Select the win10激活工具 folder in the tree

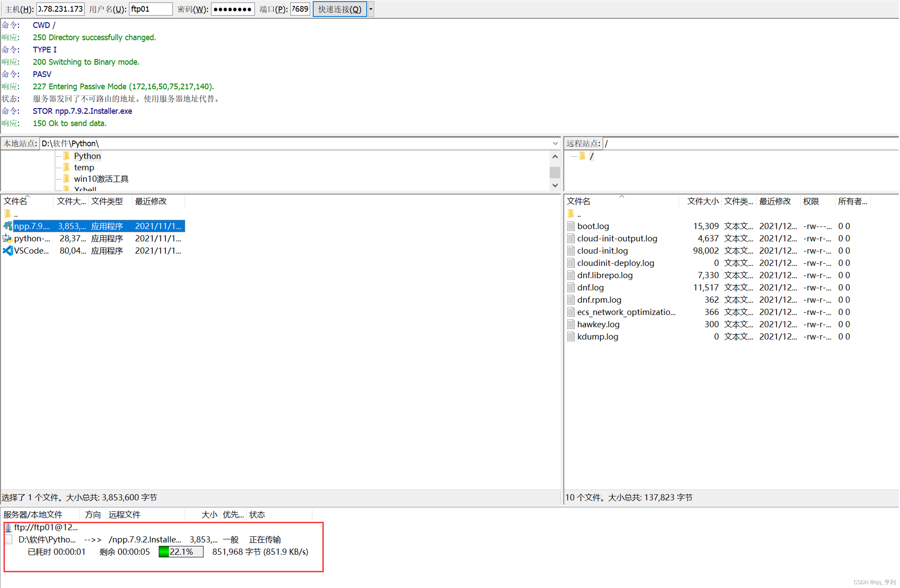pyautogui.click(x=101, y=179)
